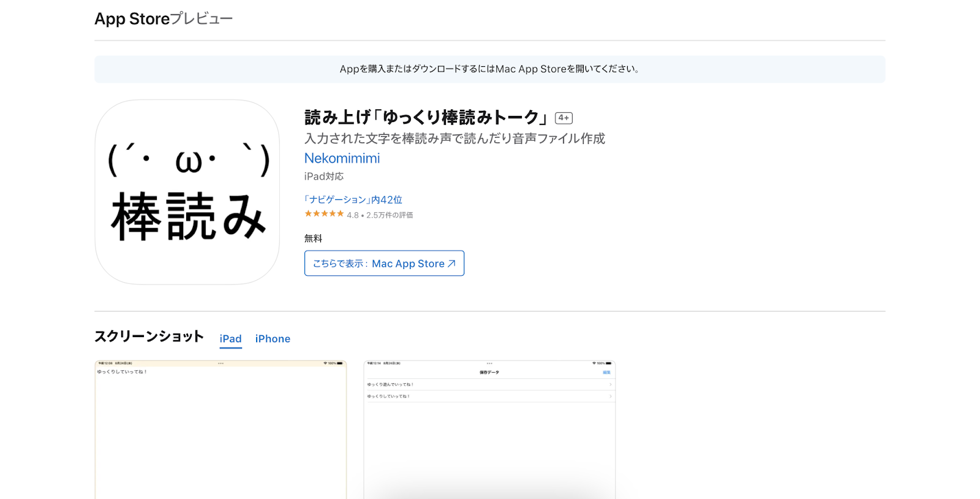Open second iPad screenshot showing 保存データ list
This screenshot has height=499, width=980.
tap(489, 430)
